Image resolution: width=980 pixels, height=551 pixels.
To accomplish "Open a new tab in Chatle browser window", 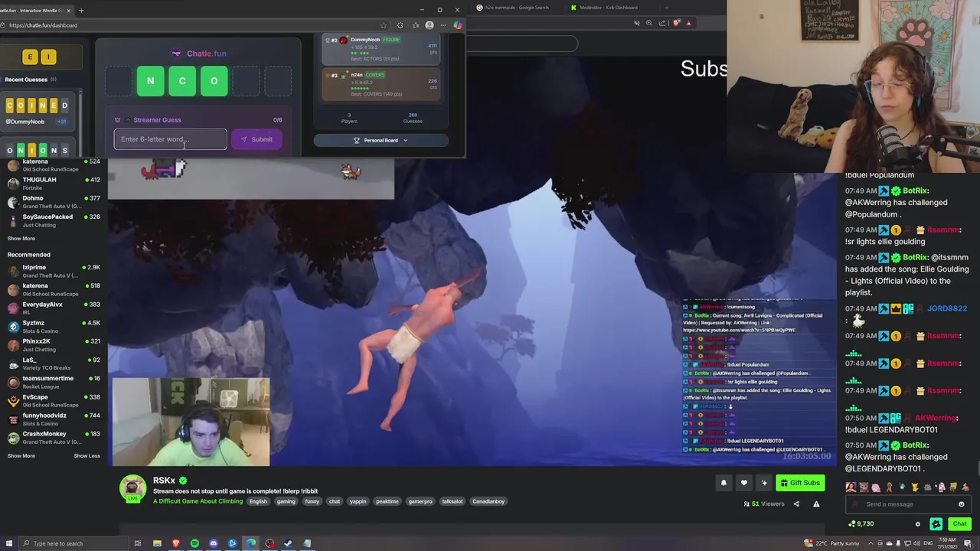I will coord(81,10).
